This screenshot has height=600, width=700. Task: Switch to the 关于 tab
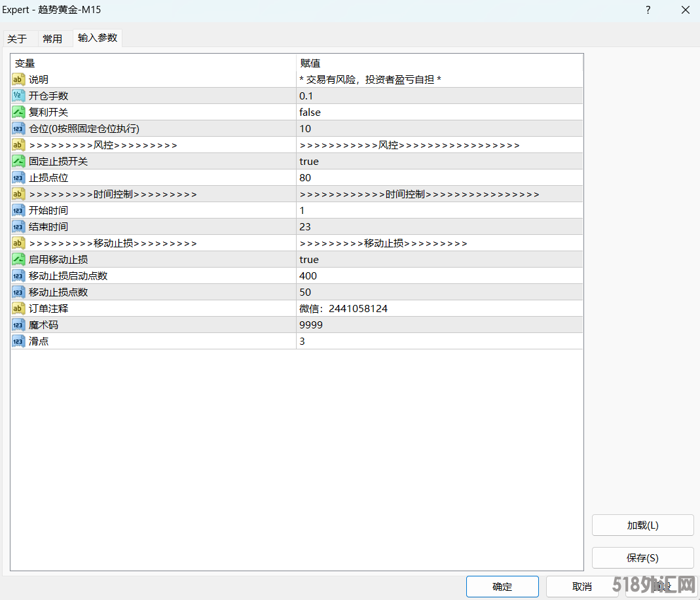pos(17,39)
